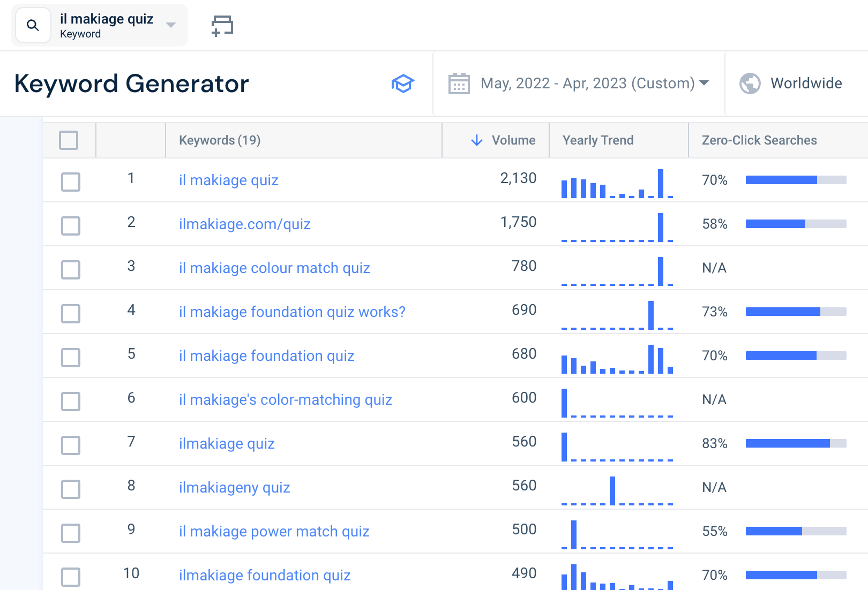Open the yearly trend chart for il makiage quiz
Viewport: 868px width, 590px height.
[616, 184]
